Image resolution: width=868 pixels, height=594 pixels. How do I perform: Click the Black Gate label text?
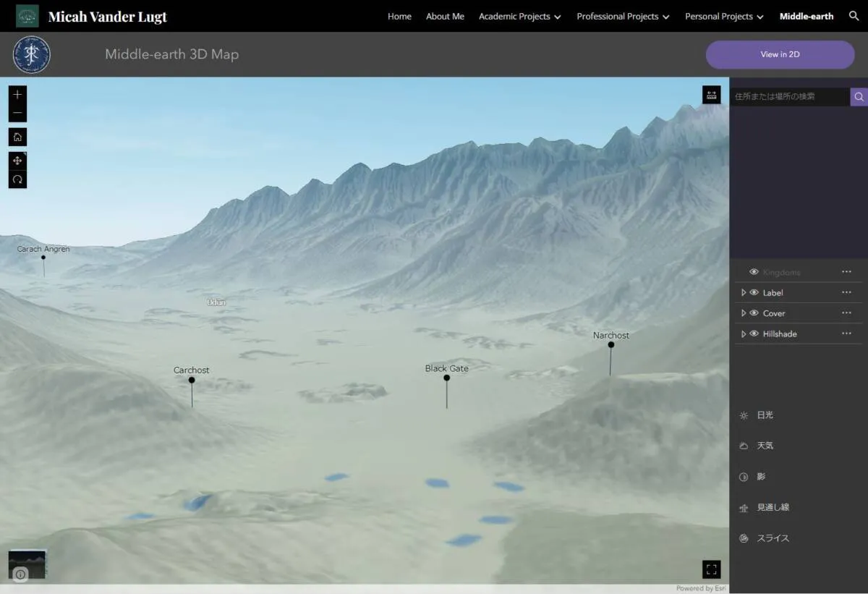click(x=446, y=368)
